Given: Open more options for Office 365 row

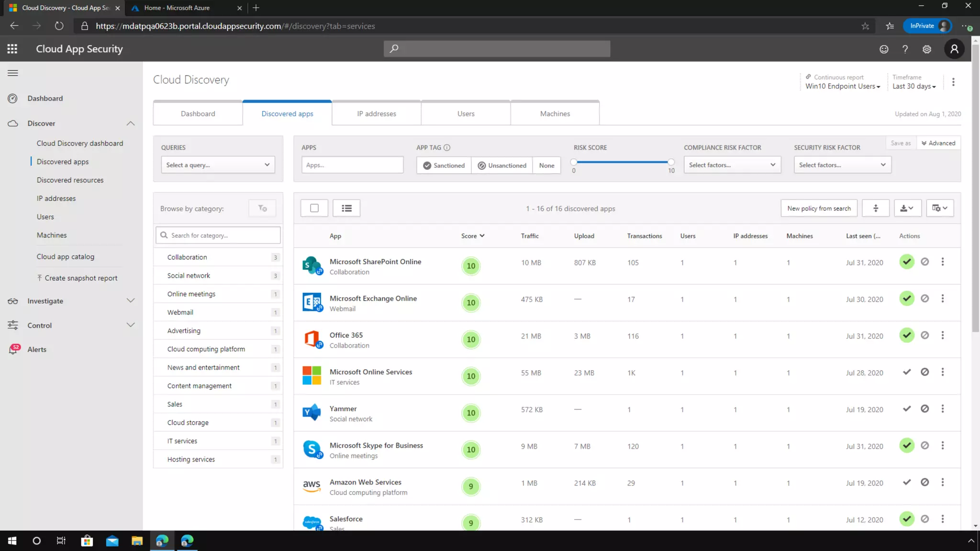Looking at the screenshot, I should (x=942, y=335).
